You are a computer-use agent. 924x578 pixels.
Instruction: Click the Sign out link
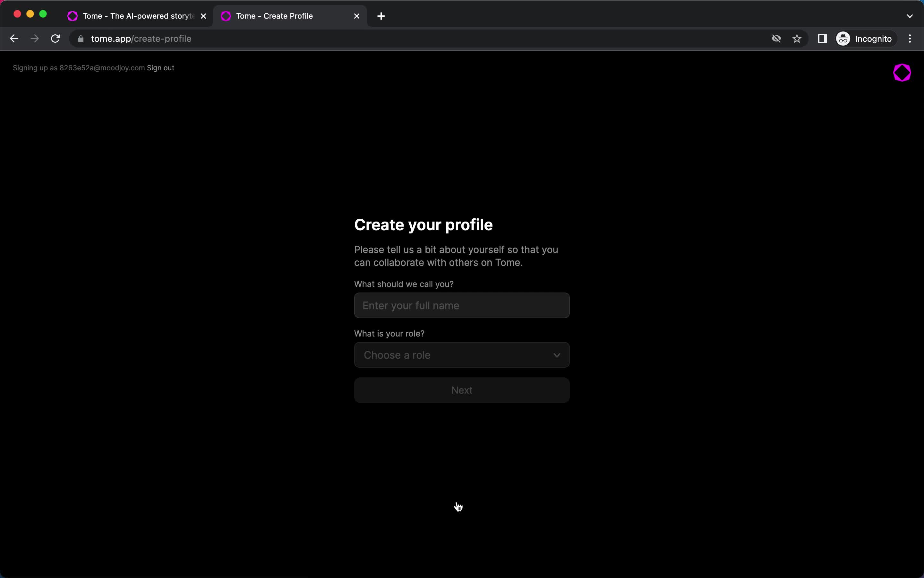160,68
